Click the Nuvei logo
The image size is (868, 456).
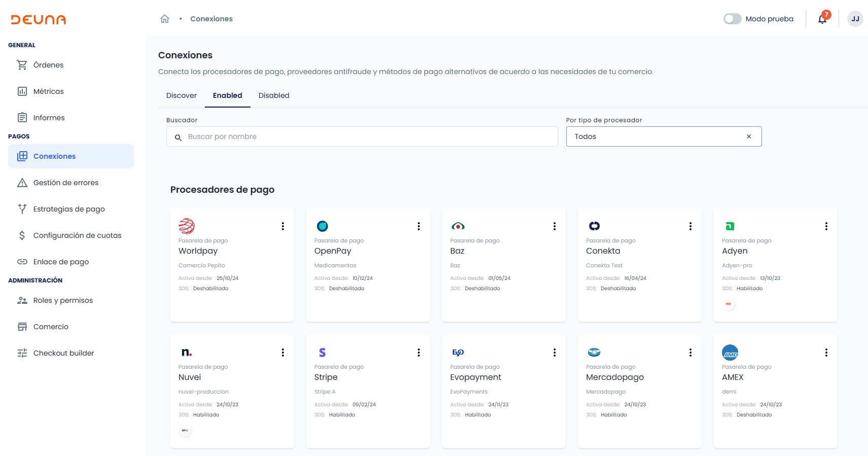pyautogui.click(x=187, y=353)
